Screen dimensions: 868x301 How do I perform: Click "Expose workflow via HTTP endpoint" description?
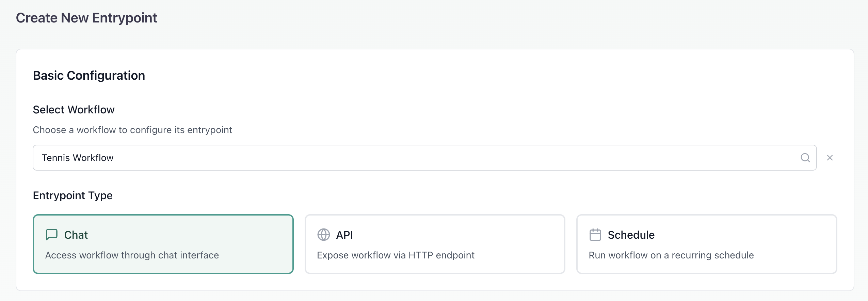pyautogui.click(x=396, y=255)
